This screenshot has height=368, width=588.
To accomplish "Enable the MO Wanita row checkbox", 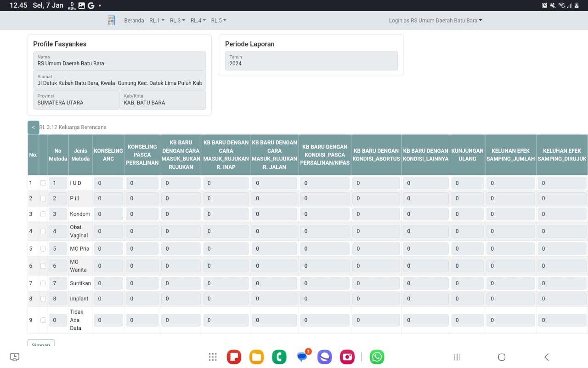I will click(43, 266).
